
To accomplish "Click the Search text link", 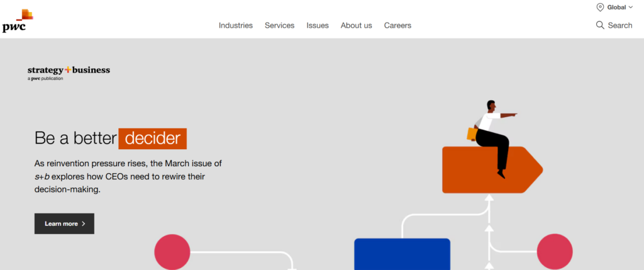I will click(x=620, y=25).
